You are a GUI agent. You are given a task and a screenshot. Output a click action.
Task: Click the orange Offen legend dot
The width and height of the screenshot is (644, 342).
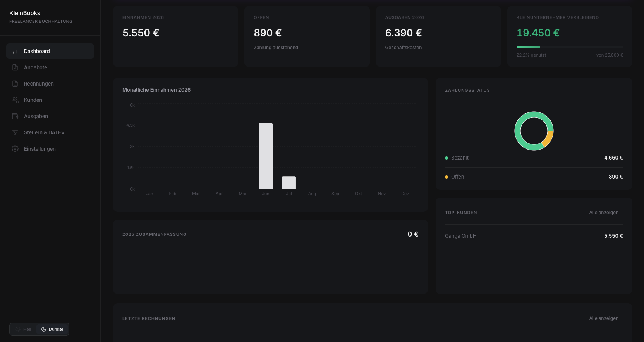447,177
